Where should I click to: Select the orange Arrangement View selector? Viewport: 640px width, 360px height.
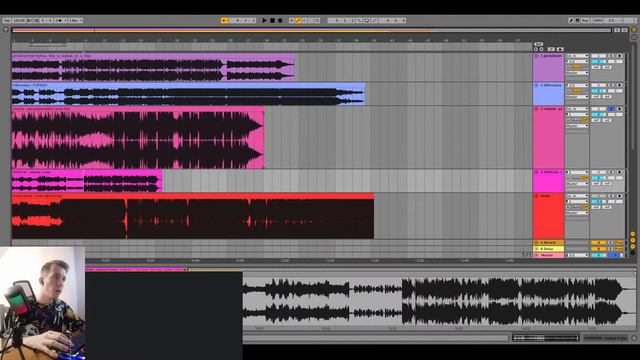coord(634,30)
